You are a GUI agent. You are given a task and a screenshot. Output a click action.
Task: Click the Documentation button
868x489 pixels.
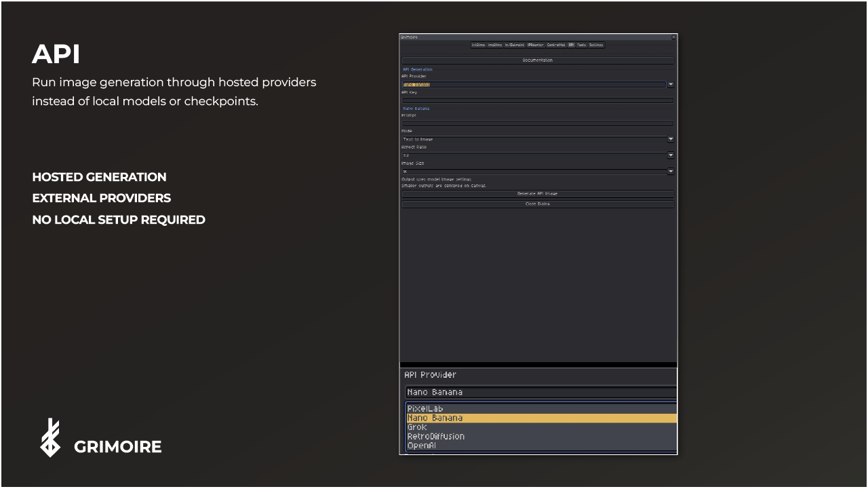[x=538, y=60]
